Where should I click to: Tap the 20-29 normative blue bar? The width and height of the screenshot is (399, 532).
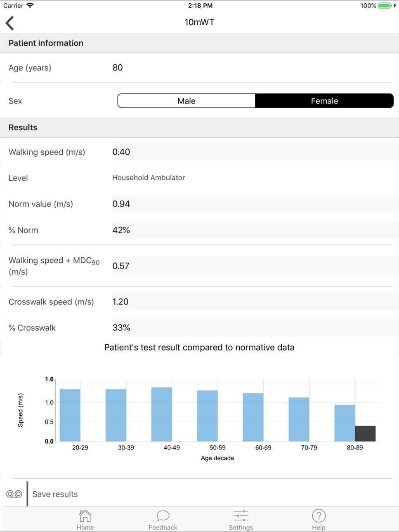[x=70, y=415]
